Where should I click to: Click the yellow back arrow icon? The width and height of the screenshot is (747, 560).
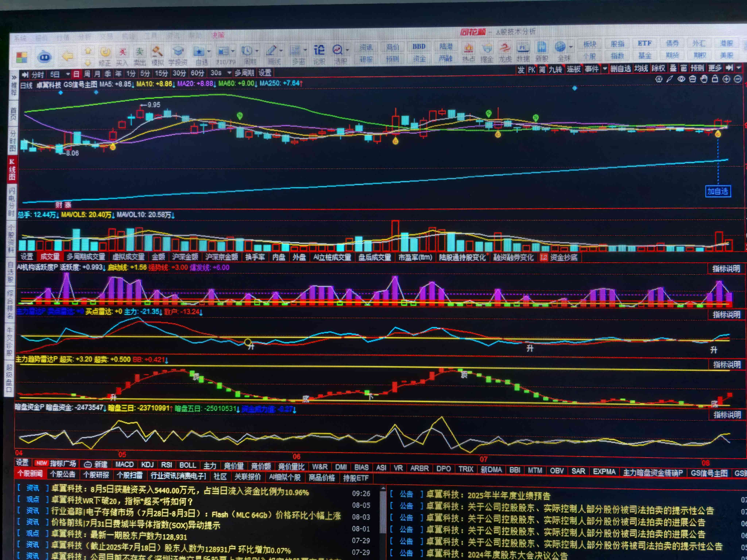[x=68, y=56]
